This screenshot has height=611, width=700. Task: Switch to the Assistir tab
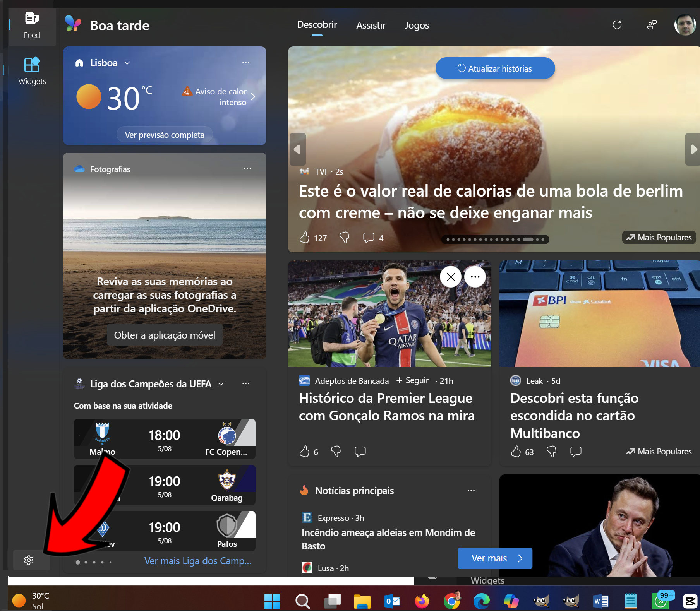(371, 26)
